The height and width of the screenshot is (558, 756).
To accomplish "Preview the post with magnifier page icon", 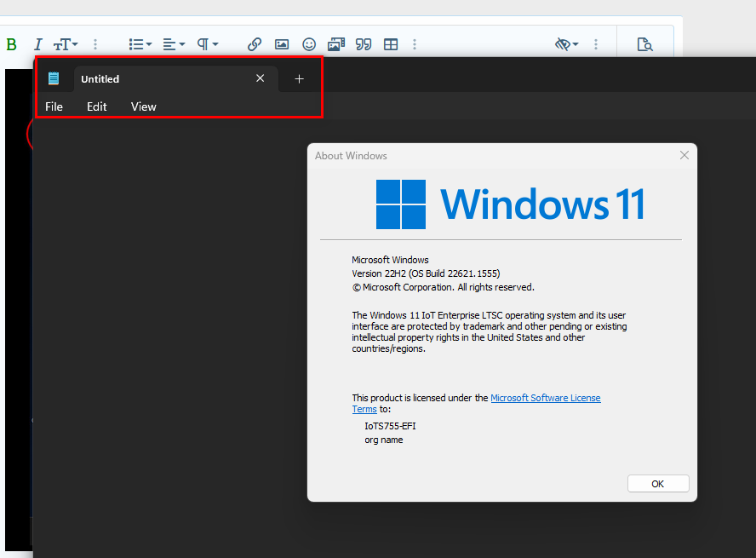I will pos(644,44).
